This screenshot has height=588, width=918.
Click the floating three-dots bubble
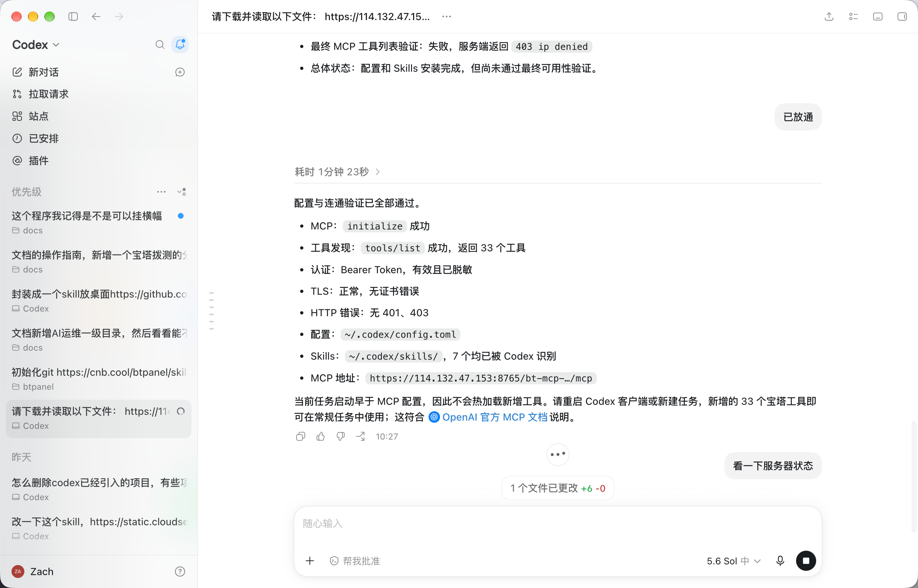(558, 454)
